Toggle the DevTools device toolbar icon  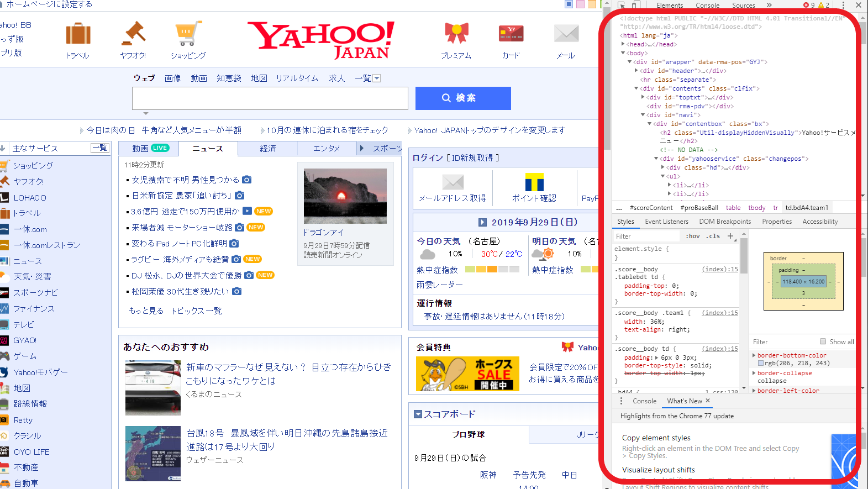(636, 5)
